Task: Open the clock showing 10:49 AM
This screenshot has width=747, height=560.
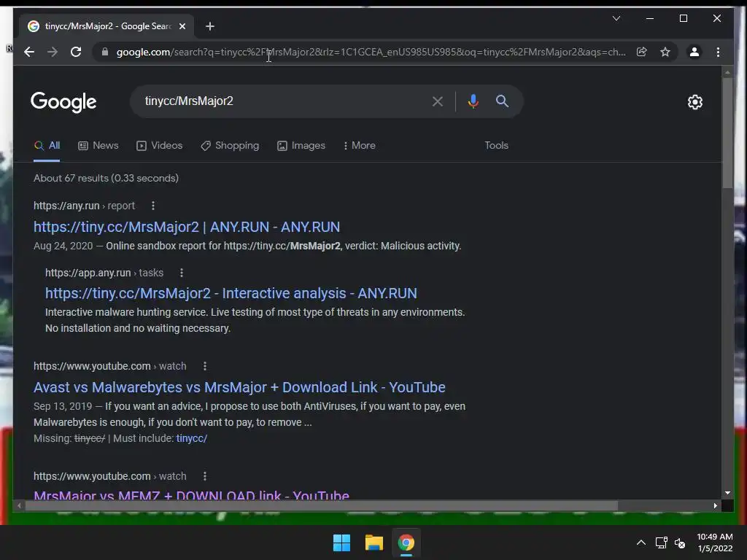Action: (715, 542)
